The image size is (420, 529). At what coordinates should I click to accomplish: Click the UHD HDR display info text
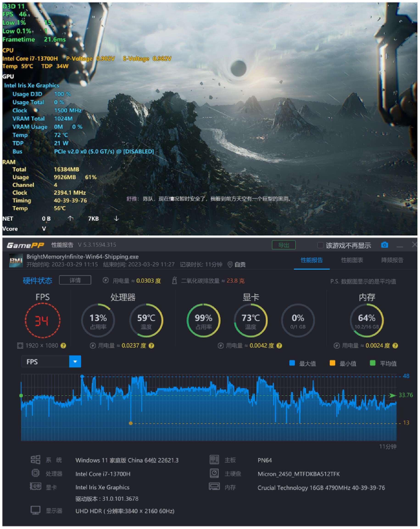click(x=125, y=511)
